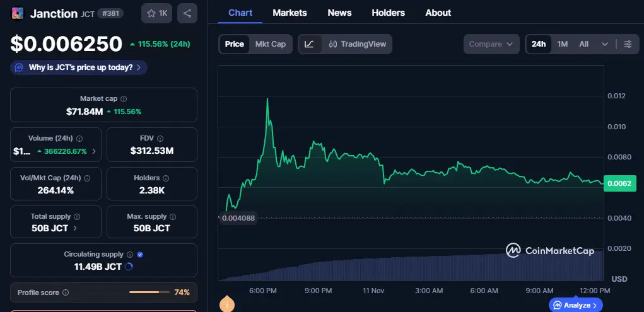Expand 'Why is JCT's price up' chevron
644x312 pixels.
click(x=139, y=67)
